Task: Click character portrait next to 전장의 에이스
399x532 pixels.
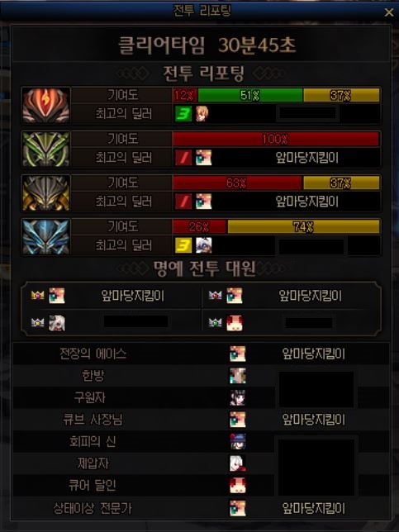Action: (238, 354)
